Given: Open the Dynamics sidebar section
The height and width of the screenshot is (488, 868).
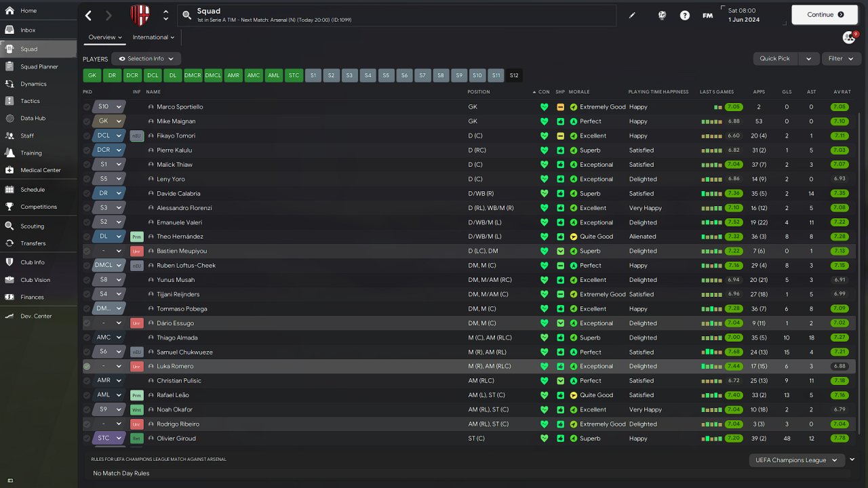Looking at the screenshot, I should (x=38, y=84).
